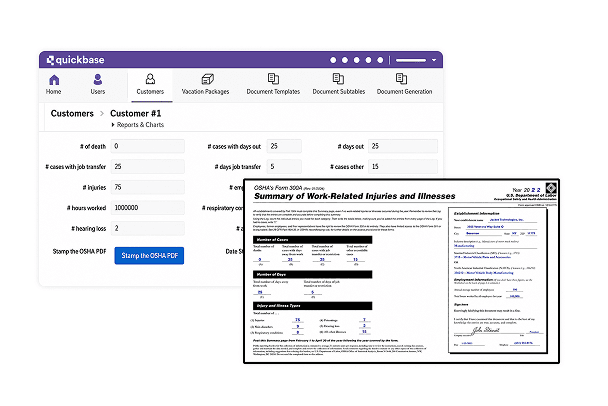Click the Customer #1 heading
Viewport: 608px width, 406px height.
[x=136, y=114]
